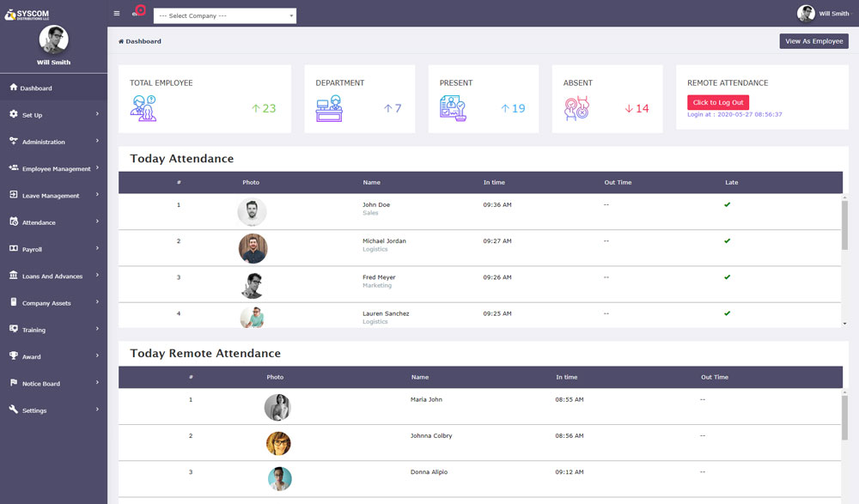Viewport: 859px width, 504px height.
Task: Click the trophy icon for Award
Action: point(14,356)
